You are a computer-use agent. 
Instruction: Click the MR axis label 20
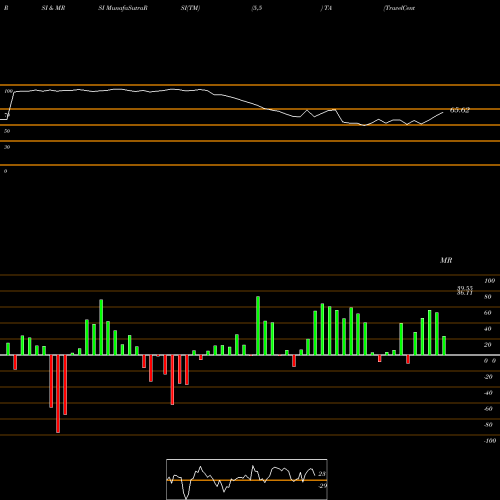pos(487,345)
